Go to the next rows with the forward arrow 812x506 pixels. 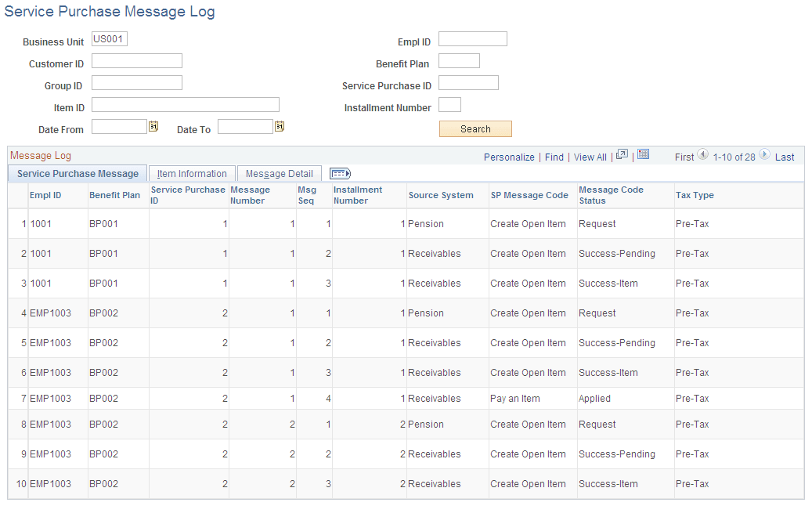tap(763, 157)
